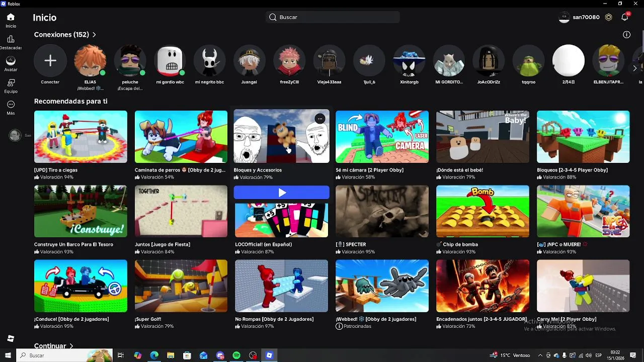This screenshot has width=644, height=362.
Task: Open the Recomendadas para ti heading
Action: pyautogui.click(x=70, y=101)
